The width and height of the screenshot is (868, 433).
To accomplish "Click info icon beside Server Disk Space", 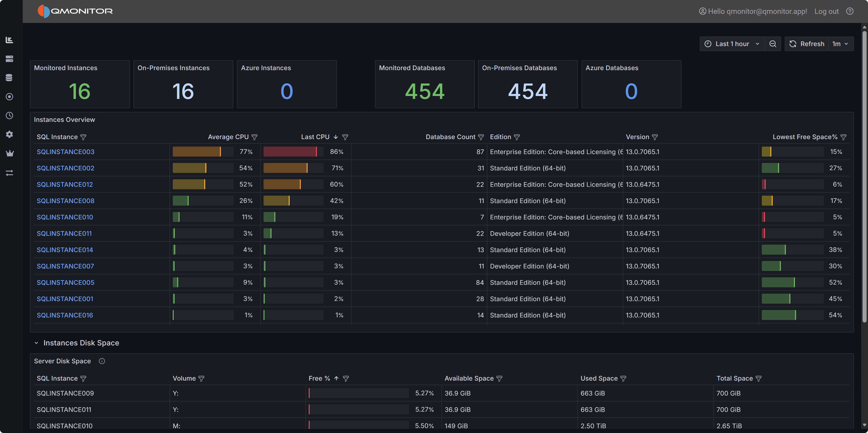I will 102,361.
